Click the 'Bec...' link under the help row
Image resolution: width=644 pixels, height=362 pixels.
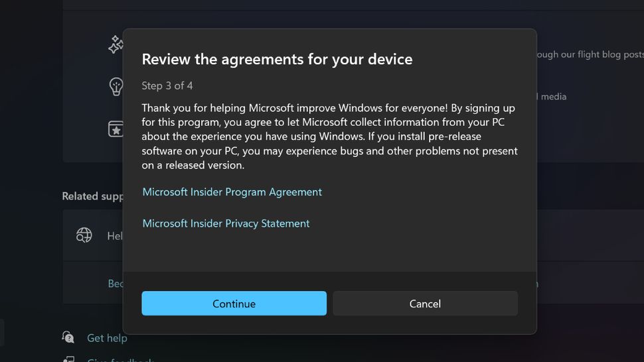116,284
